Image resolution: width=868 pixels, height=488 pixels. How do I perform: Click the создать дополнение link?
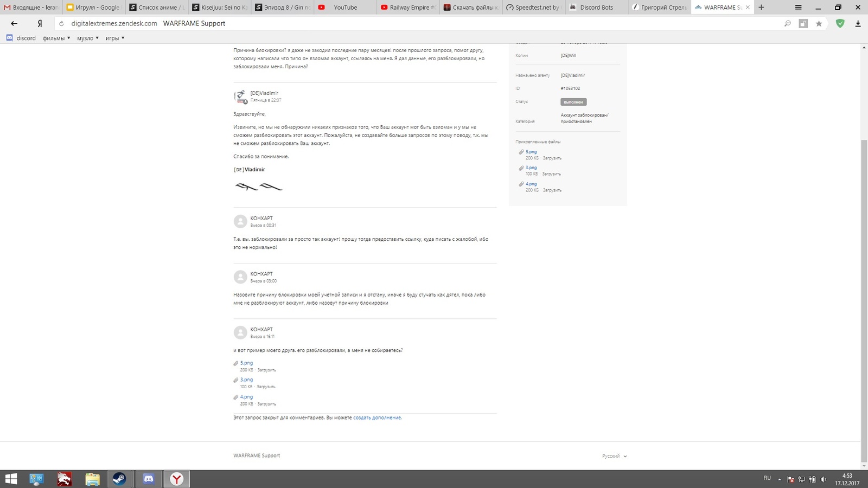point(377,418)
